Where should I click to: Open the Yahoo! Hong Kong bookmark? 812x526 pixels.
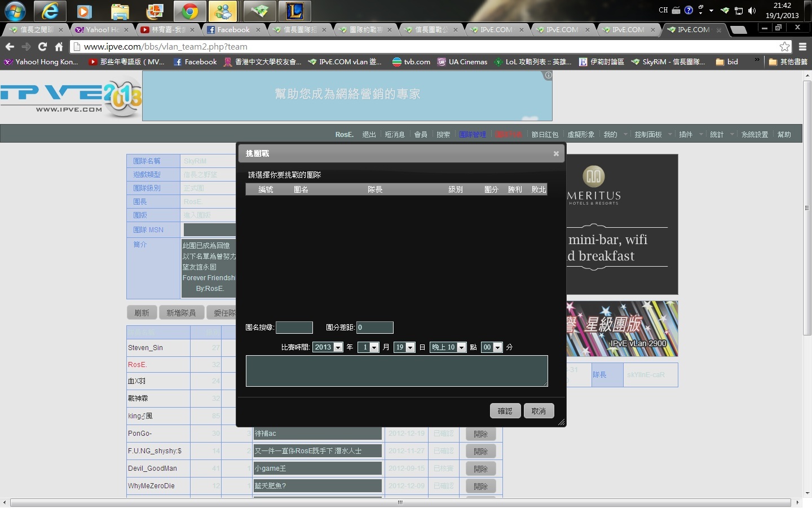pos(41,62)
